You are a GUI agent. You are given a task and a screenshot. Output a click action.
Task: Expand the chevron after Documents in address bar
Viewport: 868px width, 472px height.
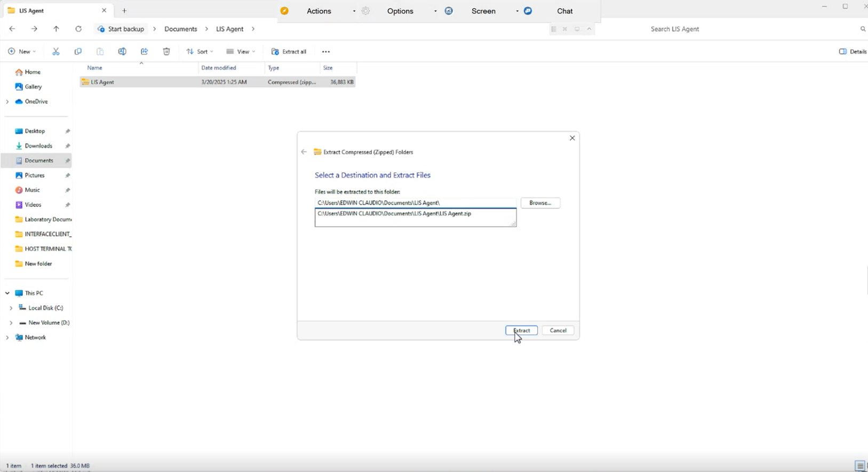206,29
